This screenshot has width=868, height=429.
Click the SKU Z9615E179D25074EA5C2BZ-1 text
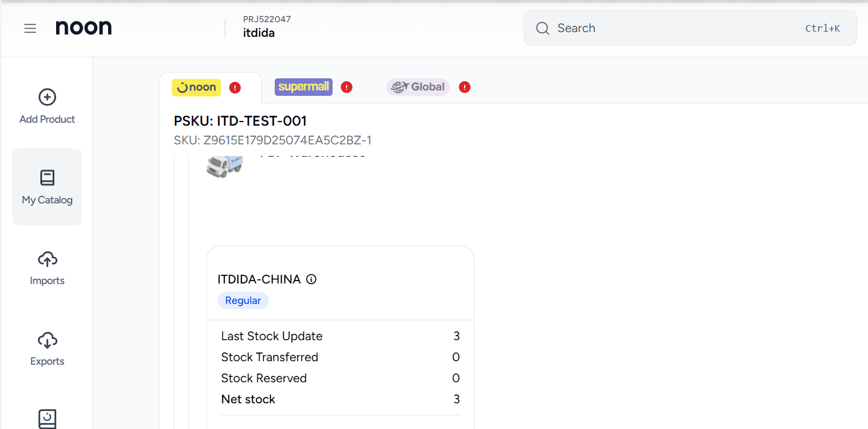pos(273,140)
